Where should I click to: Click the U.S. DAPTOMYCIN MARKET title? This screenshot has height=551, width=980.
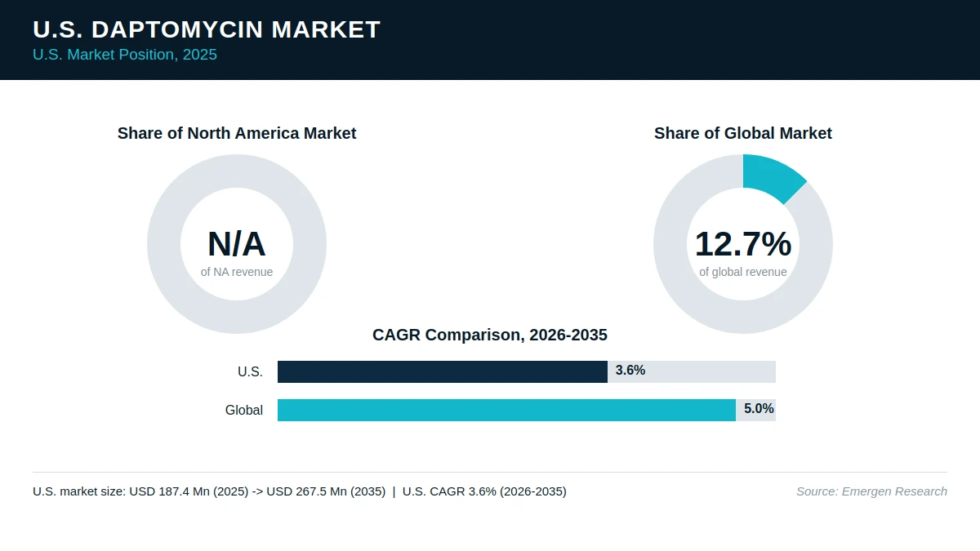click(207, 29)
